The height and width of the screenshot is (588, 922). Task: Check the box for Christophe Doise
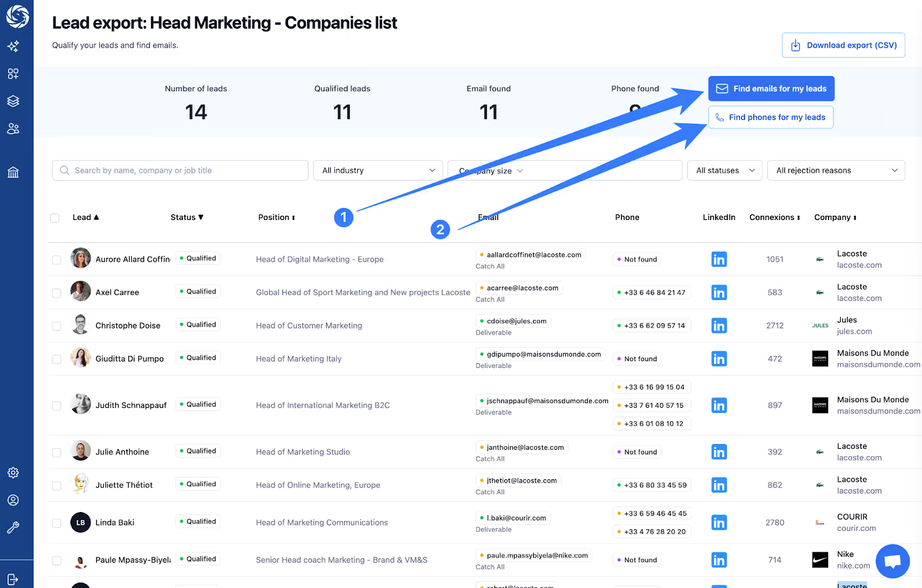point(56,326)
